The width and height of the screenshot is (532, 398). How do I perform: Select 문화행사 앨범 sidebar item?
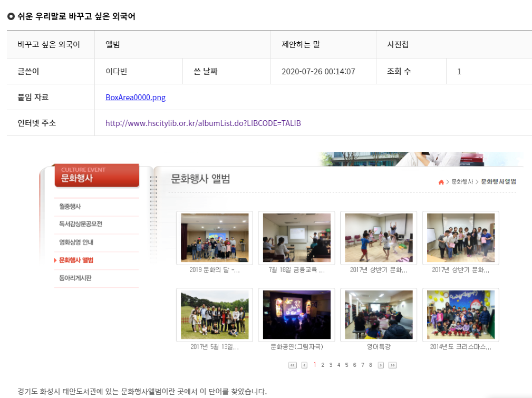tap(76, 260)
